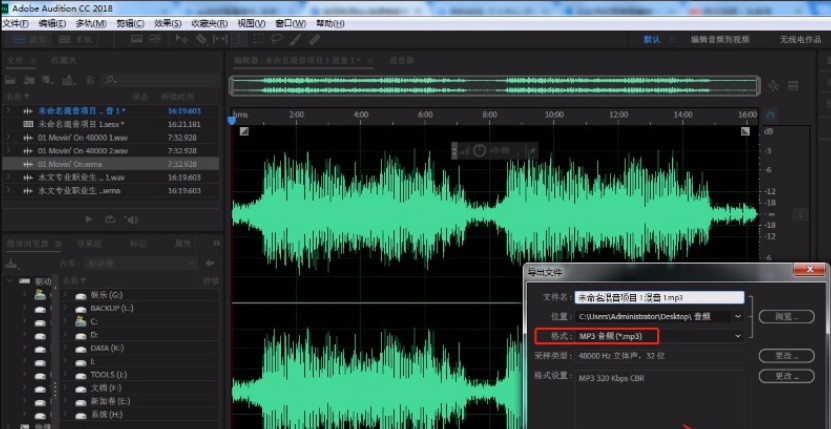Show spectral frequency display icon
This screenshot has height=429, width=831.
(x=137, y=39)
